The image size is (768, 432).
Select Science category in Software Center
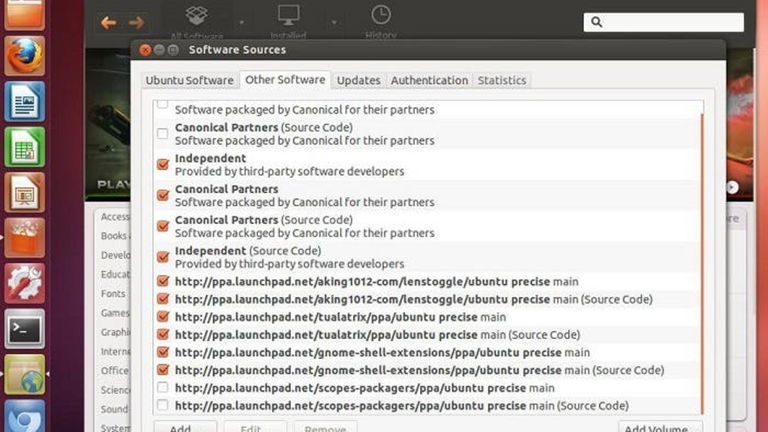pyautogui.click(x=115, y=390)
